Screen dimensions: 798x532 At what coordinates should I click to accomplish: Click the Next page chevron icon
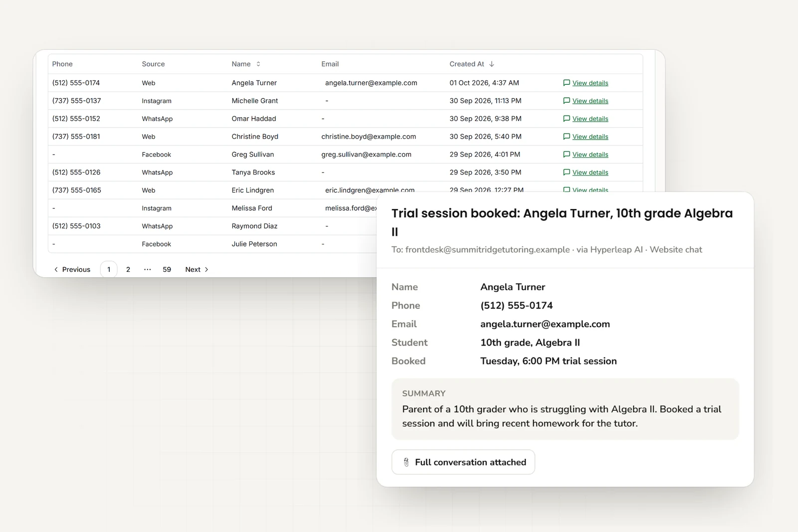tap(206, 270)
